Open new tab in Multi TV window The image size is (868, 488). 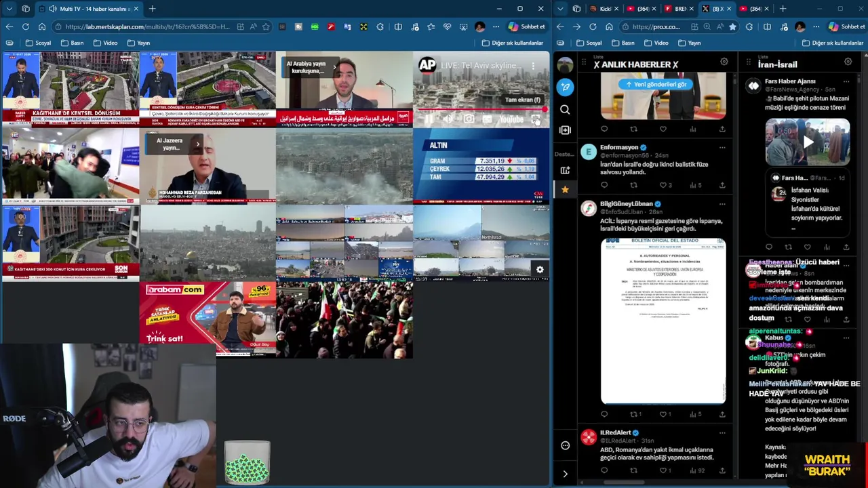152,9
